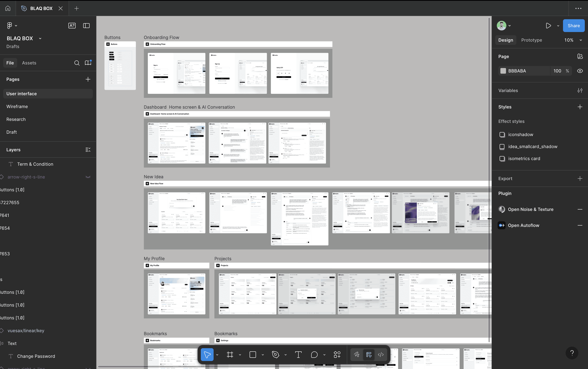Viewport: 588px width, 369px height.
Task: Select the Pen tool in bottom toolbar
Action: pos(276,355)
